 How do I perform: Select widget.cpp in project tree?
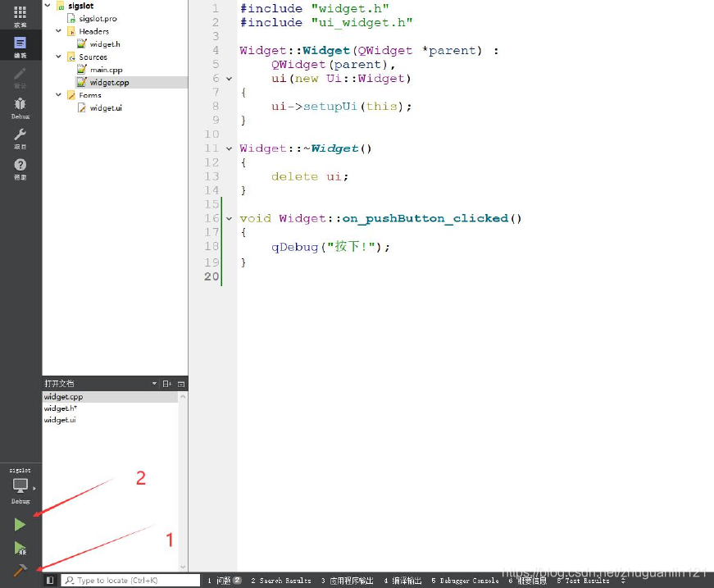point(109,82)
